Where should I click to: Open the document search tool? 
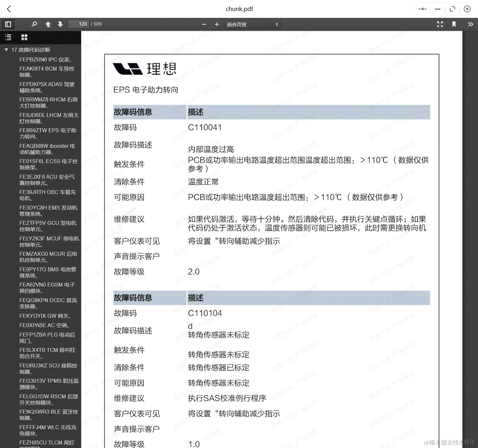34,24
